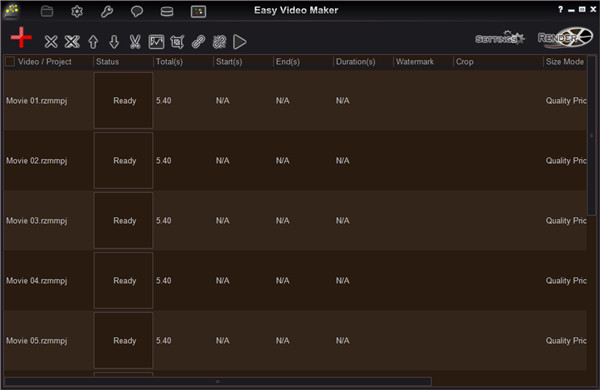Open the folder icon in title bar
This screenshot has height=390, width=600.
click(x=47, y=11)
